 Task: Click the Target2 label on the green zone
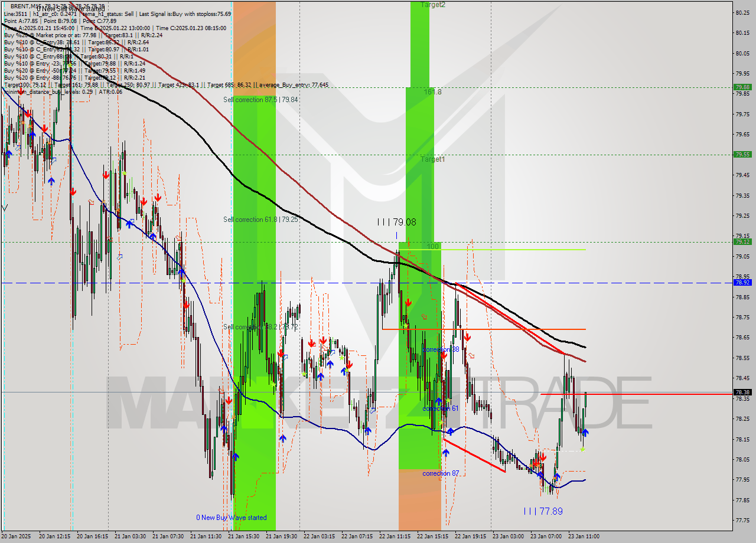coord(433,5)
